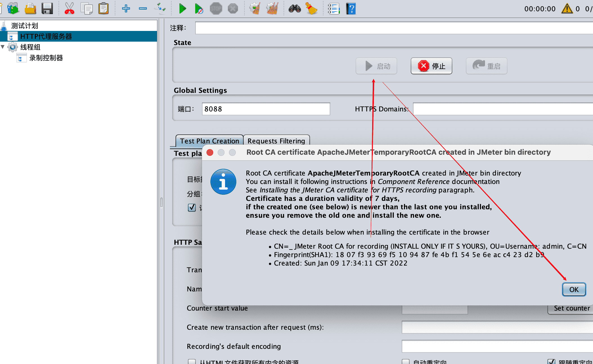593x364 pixels.
Task: Select 录制控制器 tree node
Action: click(46, 58)
